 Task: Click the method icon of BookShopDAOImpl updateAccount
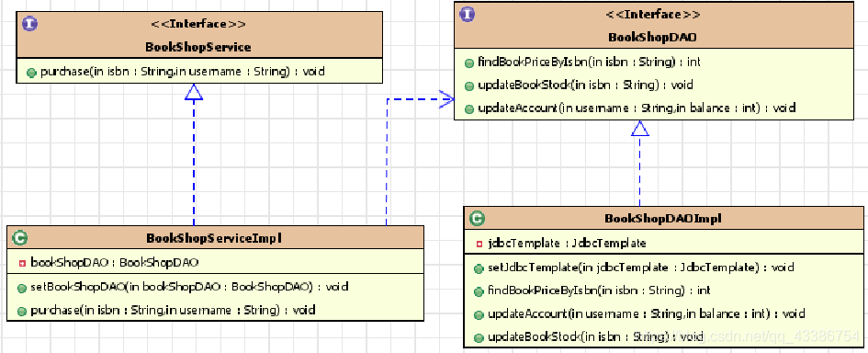click(479, 314)
